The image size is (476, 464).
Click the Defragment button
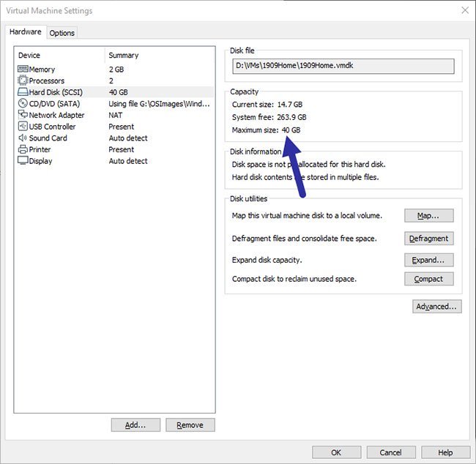tap(428, 239)
